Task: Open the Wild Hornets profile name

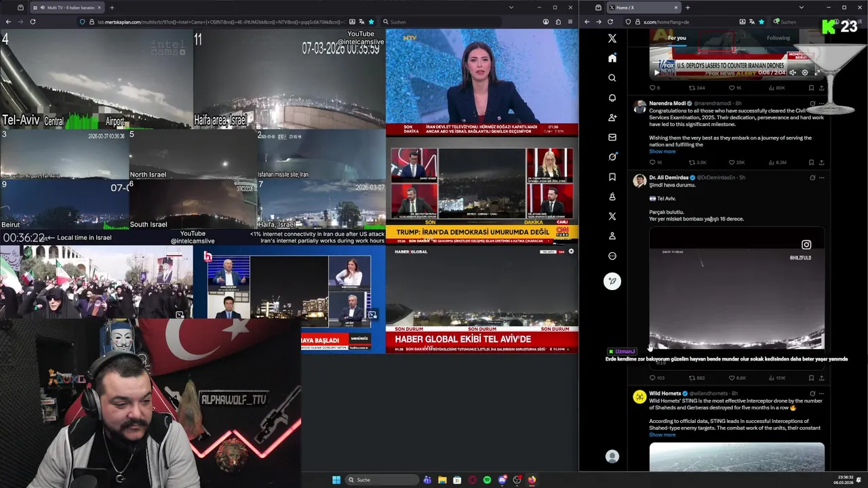Action: point(665,393)
